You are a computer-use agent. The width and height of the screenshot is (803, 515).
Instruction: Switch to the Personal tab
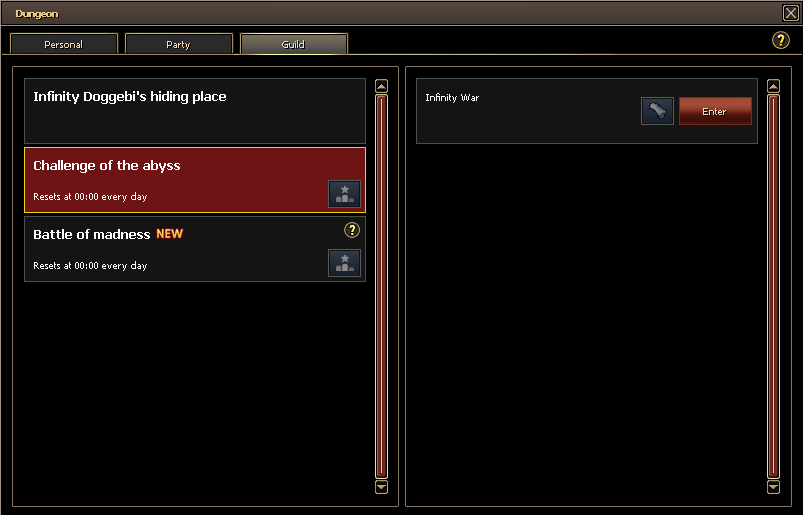(x=64, y=44)
